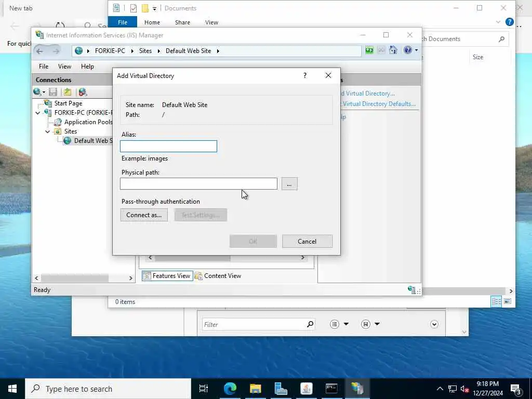Open Microsoft Edge from the taskbar
Image resolution: width=532 pixels, height=399 pixels.
pyautogui.click(x=230, y=389)
